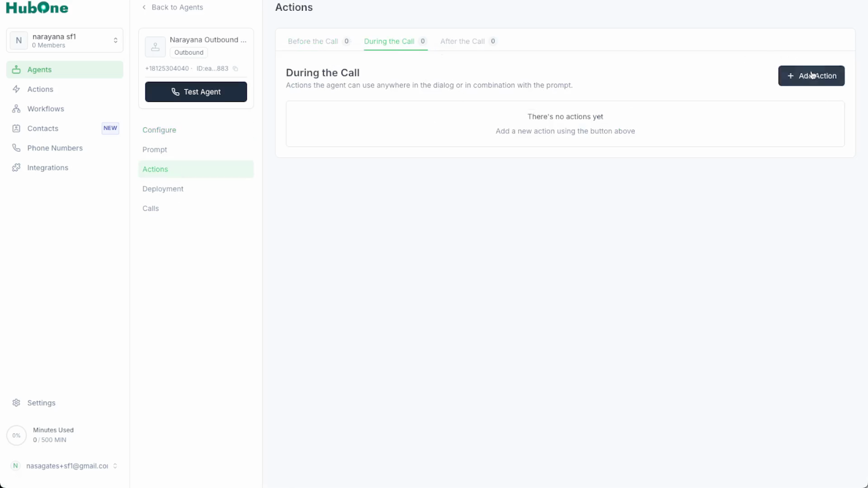Image resolution: width=868 pixels, height=488 pixels.
Task: Open Agents in the main sidebar
Action: click(65, 69)
